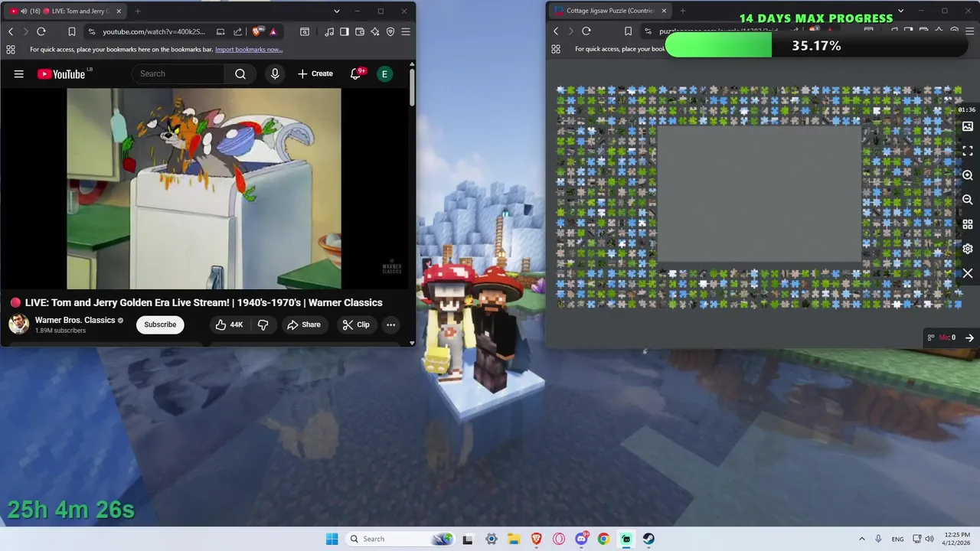Zoom out on the jigsaw puzzle
The width and height of the screenshot is (980, 551).
click(x=968, y=200)
